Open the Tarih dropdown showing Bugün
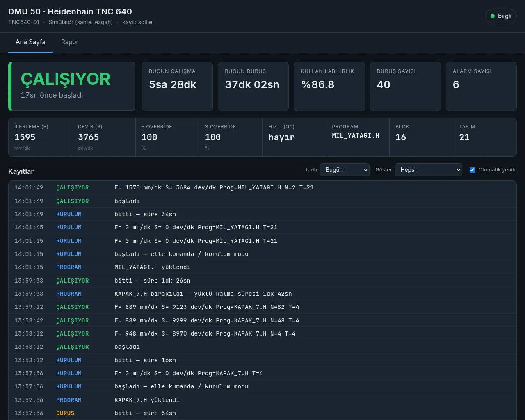 point(345,170)
